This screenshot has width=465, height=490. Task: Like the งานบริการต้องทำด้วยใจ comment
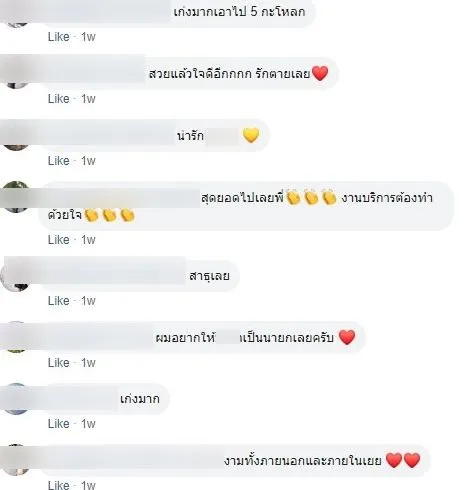pyautogui.click(x=59, y=240)
